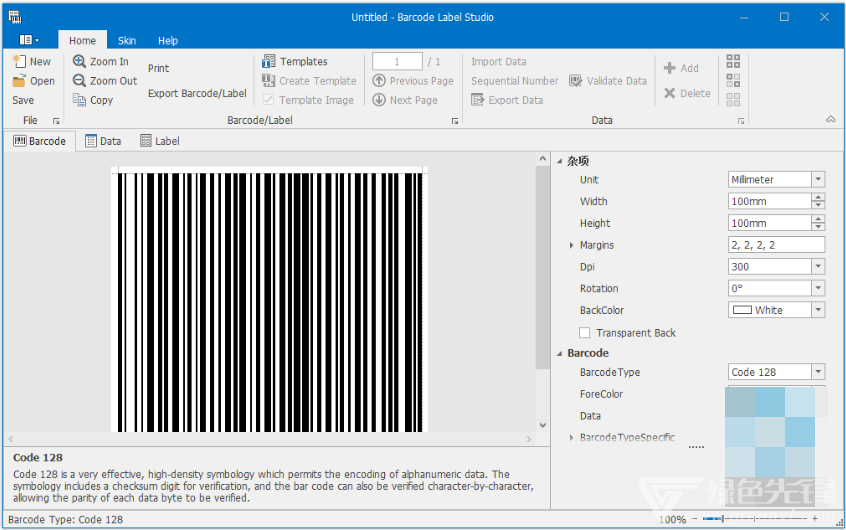Collapse the Barcode category
The height and width of the screenshot is (530, 846).
(x=560, y=353)
